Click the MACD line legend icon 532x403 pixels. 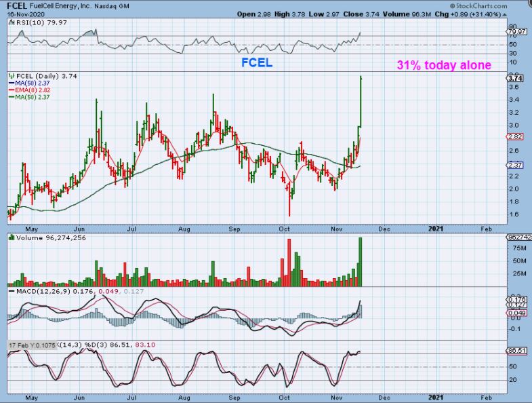[x=12, y=292]
